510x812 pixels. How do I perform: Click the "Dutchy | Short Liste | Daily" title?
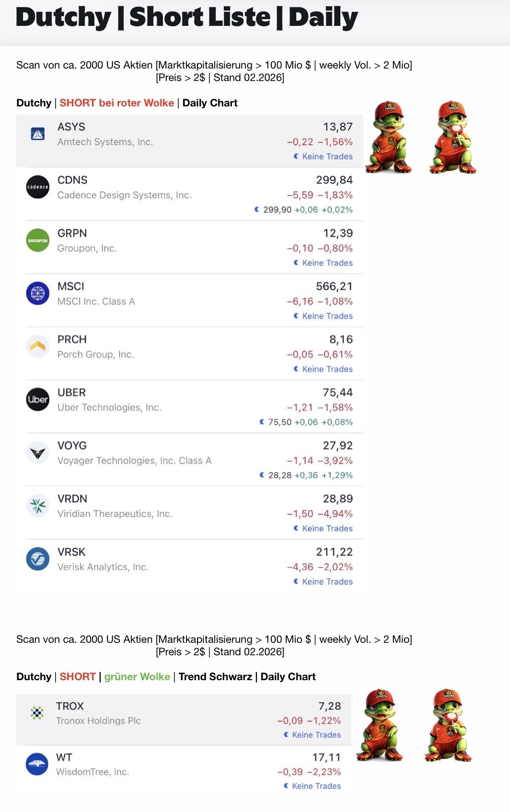(x=187, y=18)
